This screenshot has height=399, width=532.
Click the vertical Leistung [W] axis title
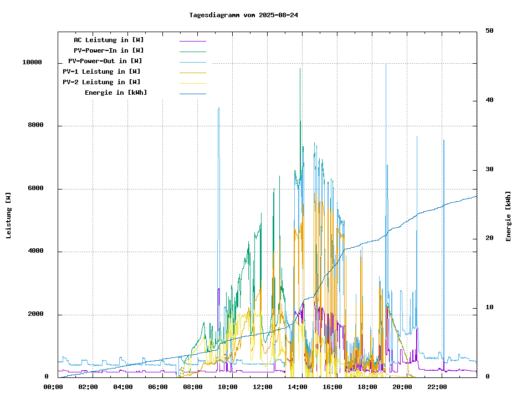point(8,215)
